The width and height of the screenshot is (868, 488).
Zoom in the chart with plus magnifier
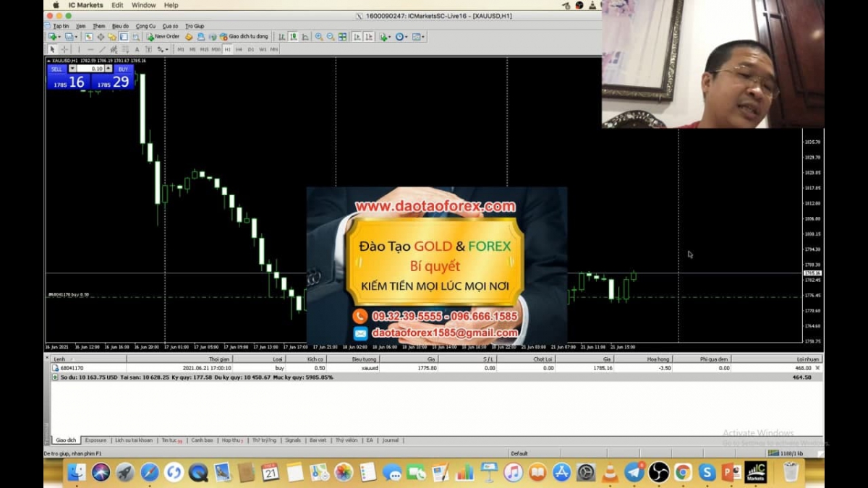[319, 36]
